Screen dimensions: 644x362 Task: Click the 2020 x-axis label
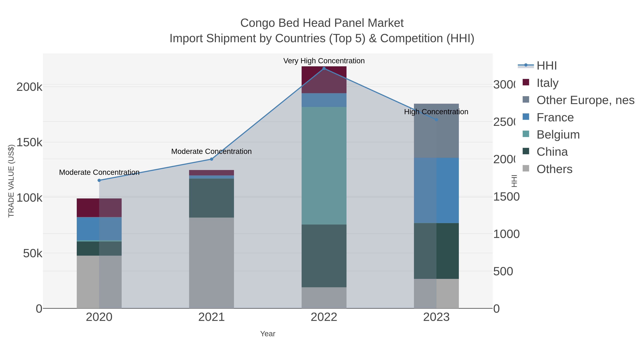pyautogui.click(x=99, y=317)
